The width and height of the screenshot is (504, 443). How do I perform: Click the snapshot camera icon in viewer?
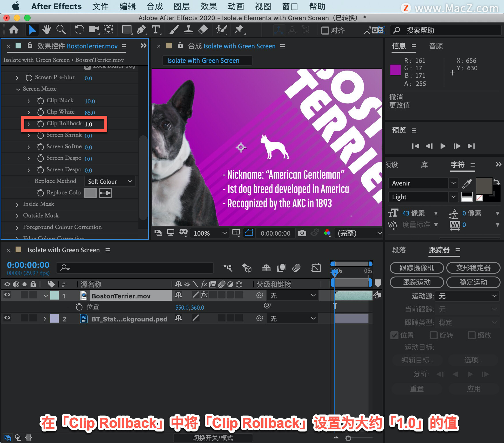pyautogui.click(x=302, y=233)
